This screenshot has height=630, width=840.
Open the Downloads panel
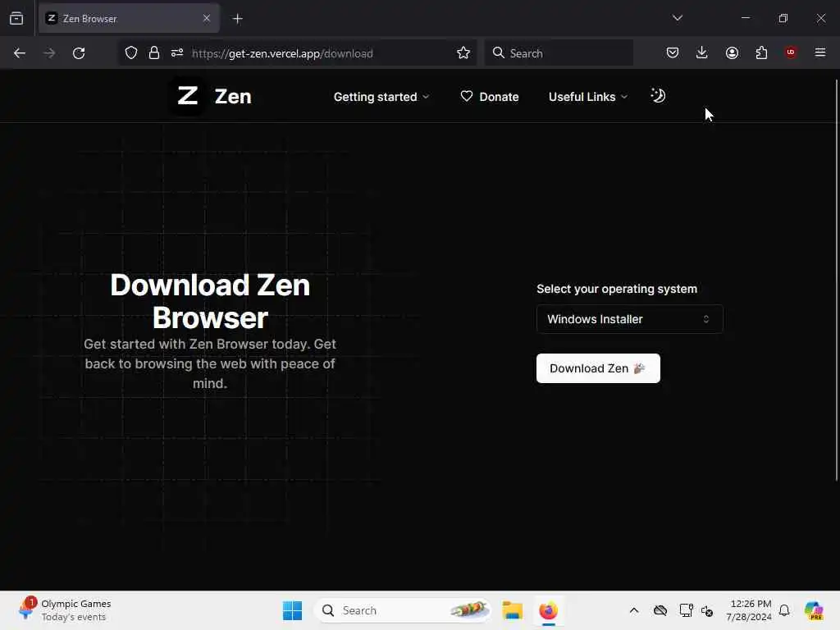tap(702, 52)
